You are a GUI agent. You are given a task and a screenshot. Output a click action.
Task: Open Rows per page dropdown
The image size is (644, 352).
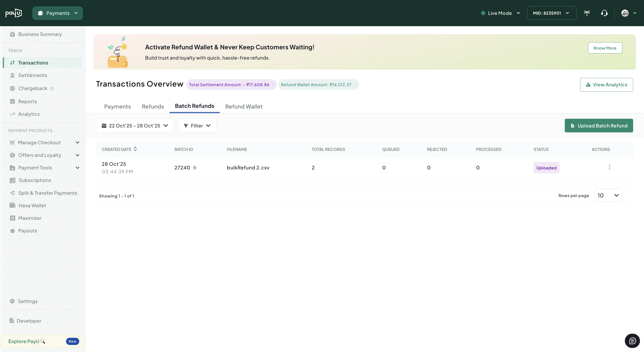point(608,195)
